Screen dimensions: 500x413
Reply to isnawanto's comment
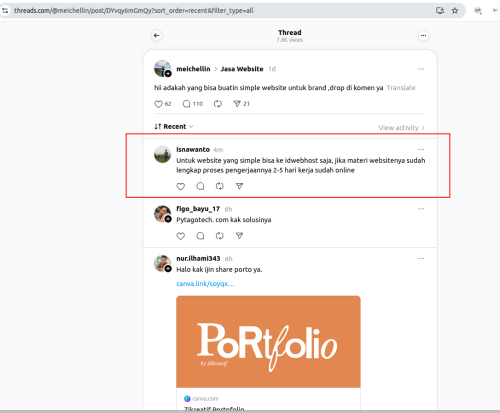[x=200, y=186]
